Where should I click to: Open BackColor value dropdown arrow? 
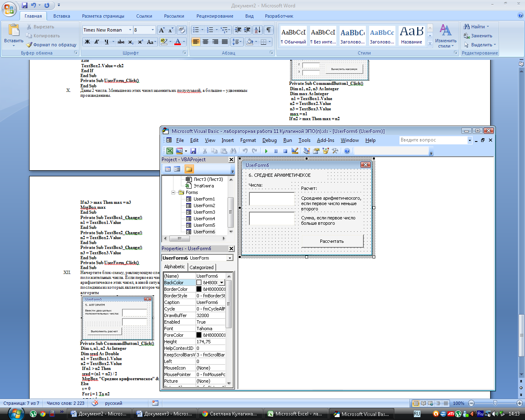[x=222, y=283]
